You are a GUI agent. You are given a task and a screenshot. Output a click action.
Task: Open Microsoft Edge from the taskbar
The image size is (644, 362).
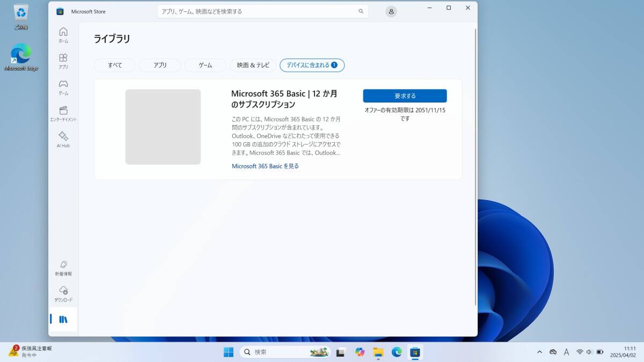[397, 352]
